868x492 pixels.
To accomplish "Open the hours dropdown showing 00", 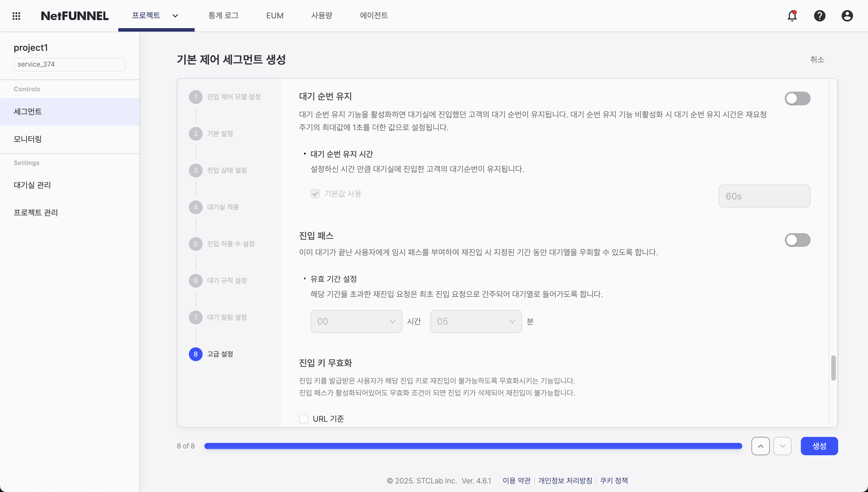I will coord(356,321).
